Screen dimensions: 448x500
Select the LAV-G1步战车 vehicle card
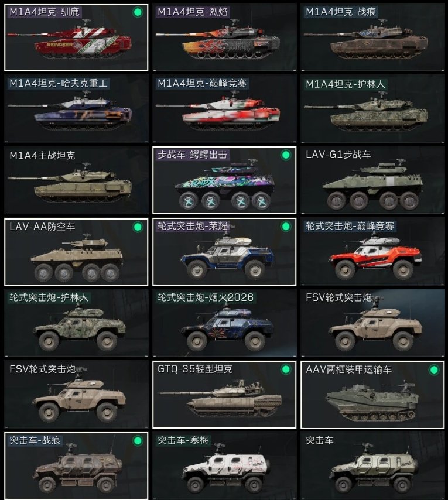[x=372, y=180]
